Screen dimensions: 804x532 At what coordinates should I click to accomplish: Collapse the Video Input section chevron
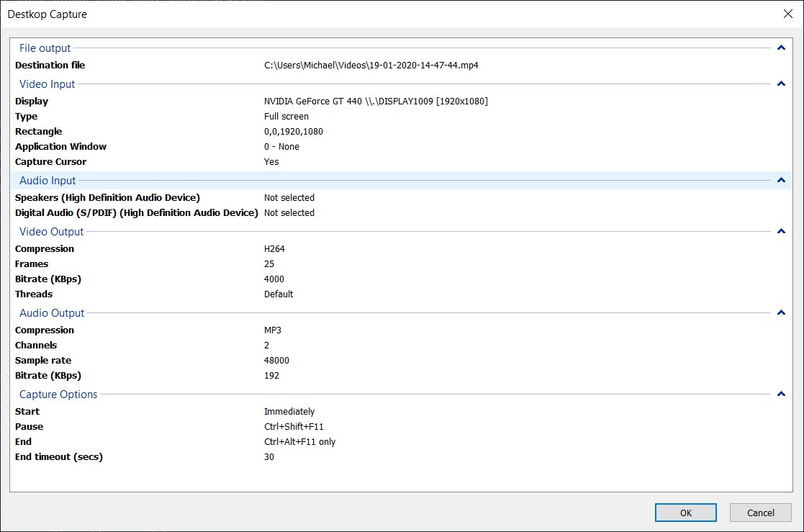pyautogui.click(x=781, y=84)
